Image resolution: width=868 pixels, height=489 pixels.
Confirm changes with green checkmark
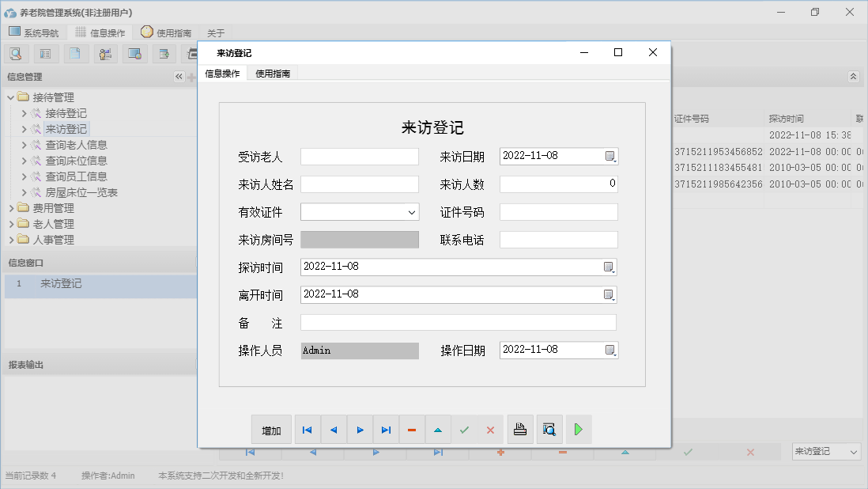(464, 430)
